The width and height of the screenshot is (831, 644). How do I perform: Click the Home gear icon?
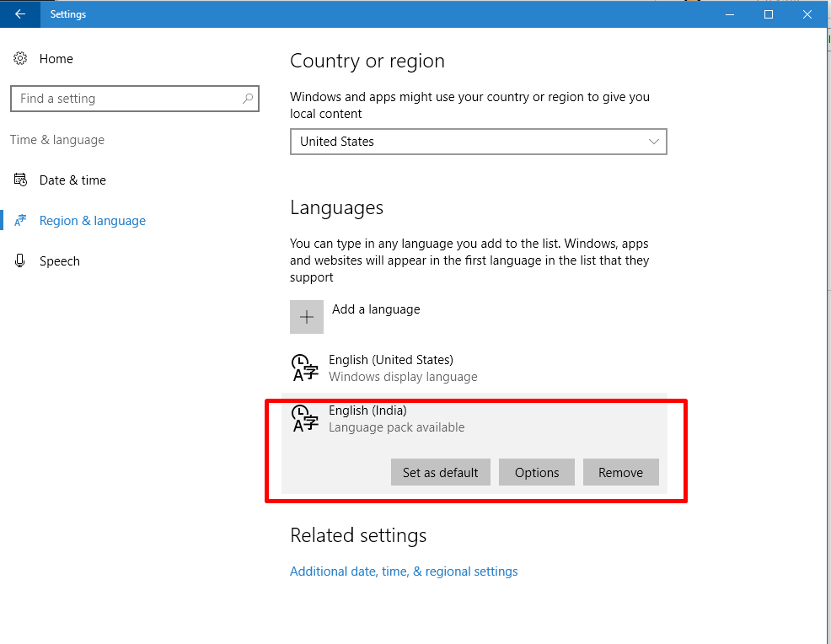click(x=20, y=58)
